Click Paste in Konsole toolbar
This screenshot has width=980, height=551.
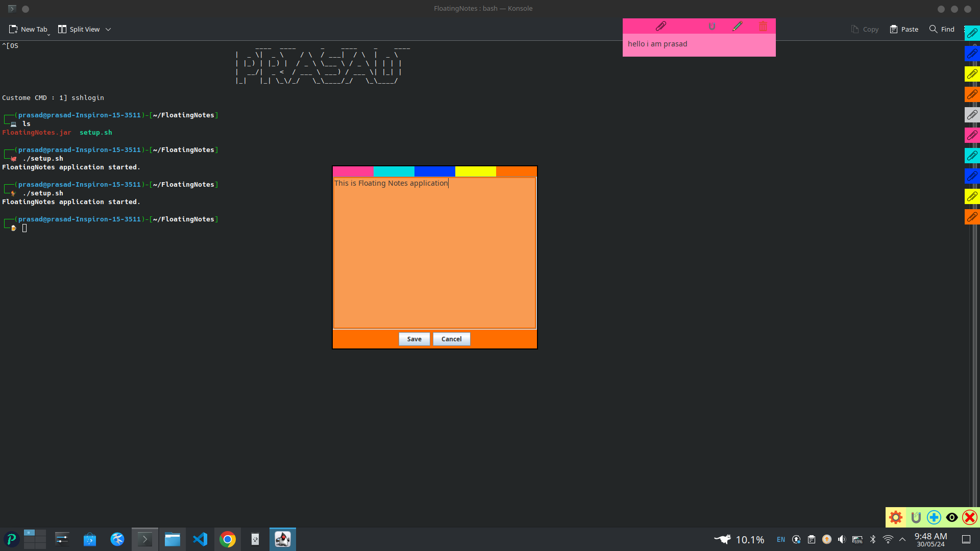point(904,29)
